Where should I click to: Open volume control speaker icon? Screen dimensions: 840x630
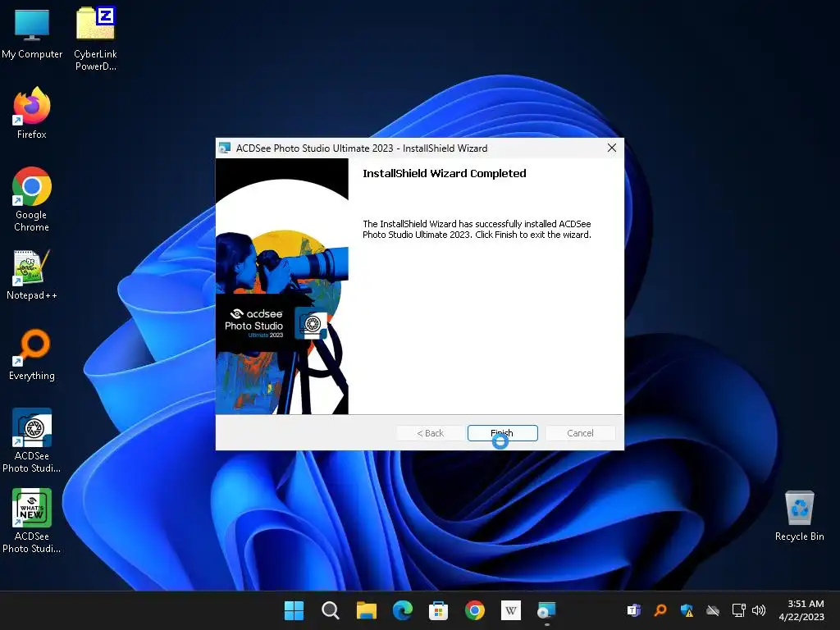coord(759,610)
